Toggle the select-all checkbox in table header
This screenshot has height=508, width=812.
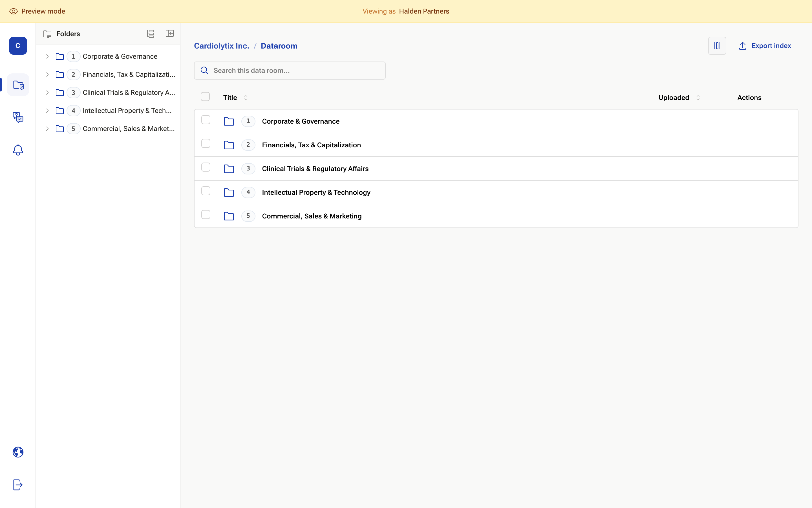tap(205, 97)
